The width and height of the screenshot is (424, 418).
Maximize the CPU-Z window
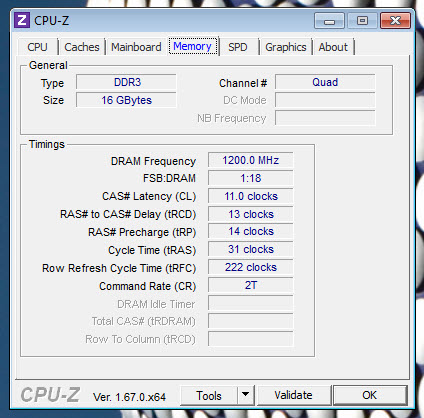[362, 21]
